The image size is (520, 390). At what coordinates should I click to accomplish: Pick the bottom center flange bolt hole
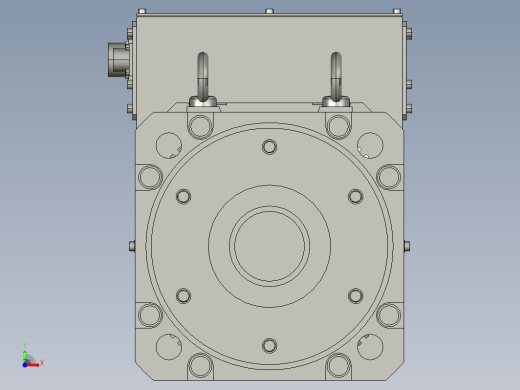coord(269,346)
